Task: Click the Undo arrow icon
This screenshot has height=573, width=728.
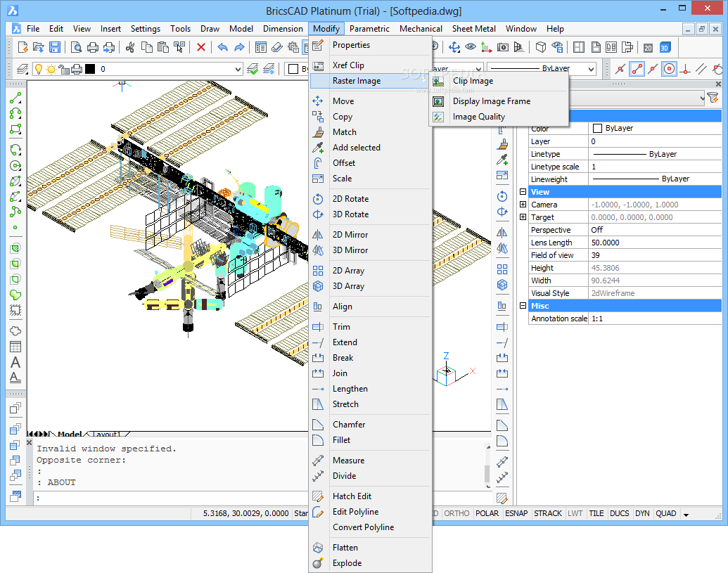Action: coord(223,47)
